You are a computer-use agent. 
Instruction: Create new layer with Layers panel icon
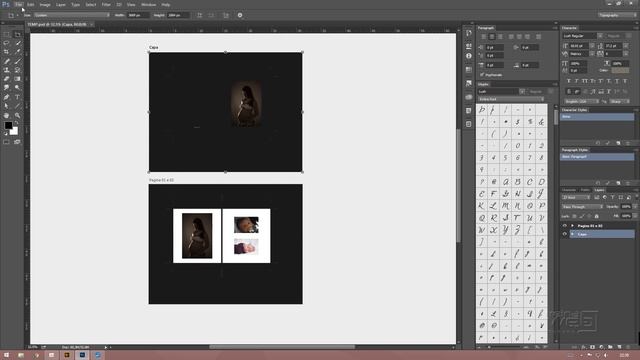coord(619,347)
